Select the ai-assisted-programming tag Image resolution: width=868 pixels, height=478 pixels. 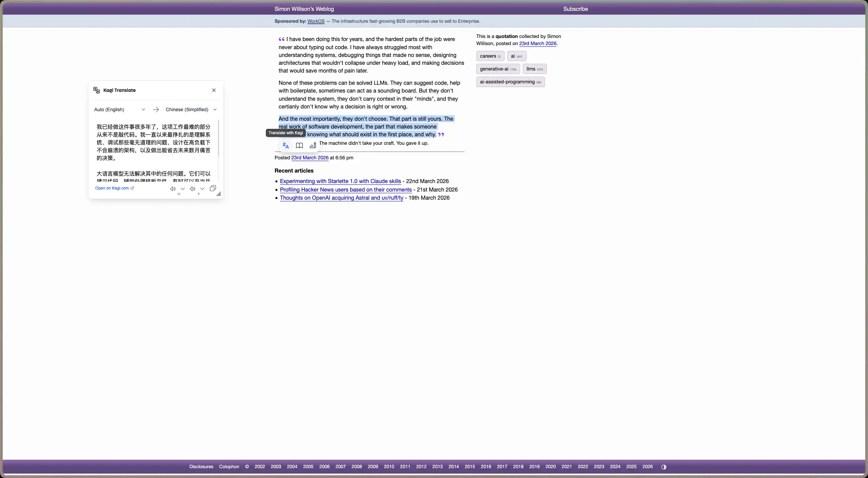coord(510,82)
